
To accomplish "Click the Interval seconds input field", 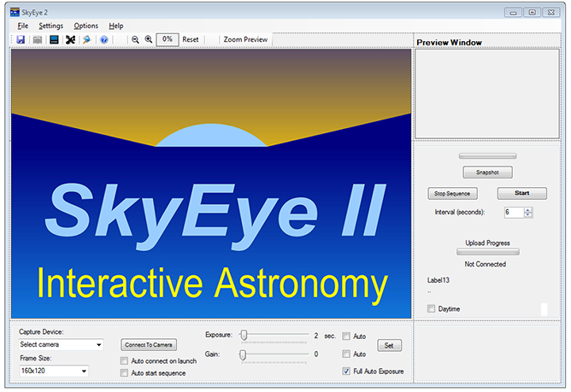I will 513,212.
